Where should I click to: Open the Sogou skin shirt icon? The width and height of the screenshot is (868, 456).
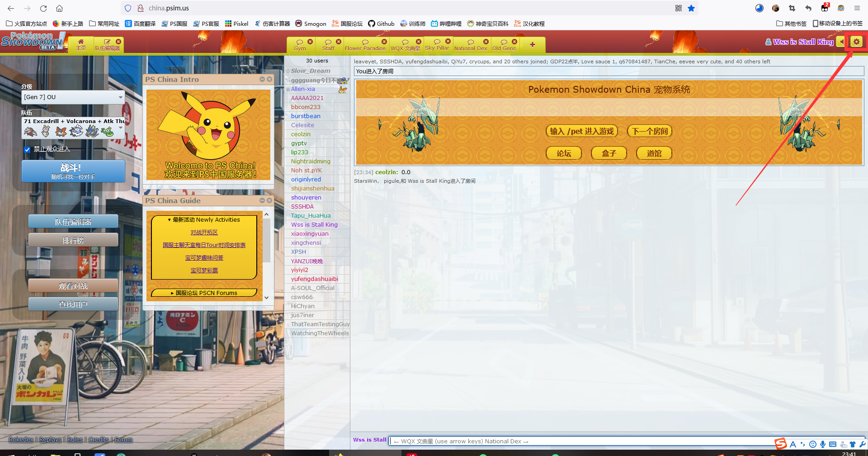click(853, 444)
